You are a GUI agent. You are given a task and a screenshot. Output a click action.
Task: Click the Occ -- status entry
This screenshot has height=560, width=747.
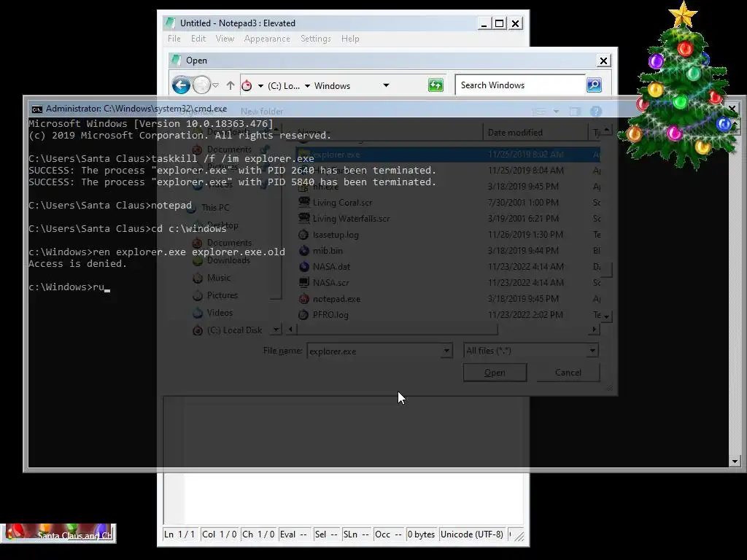(388, 534)
